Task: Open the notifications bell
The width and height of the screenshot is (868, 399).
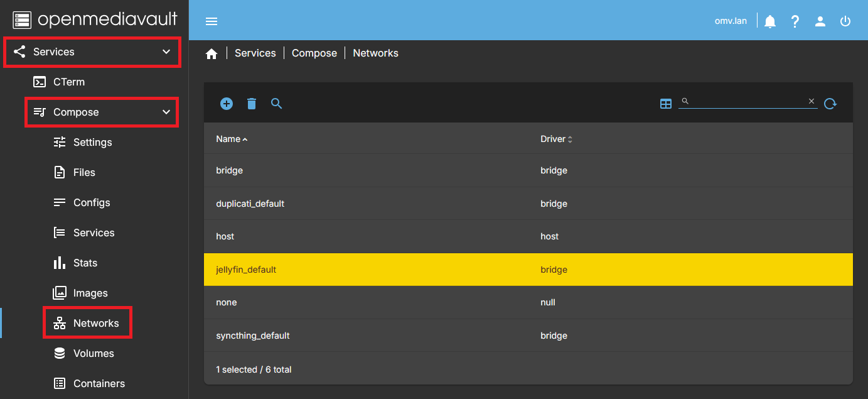Action: coord(770,21)
